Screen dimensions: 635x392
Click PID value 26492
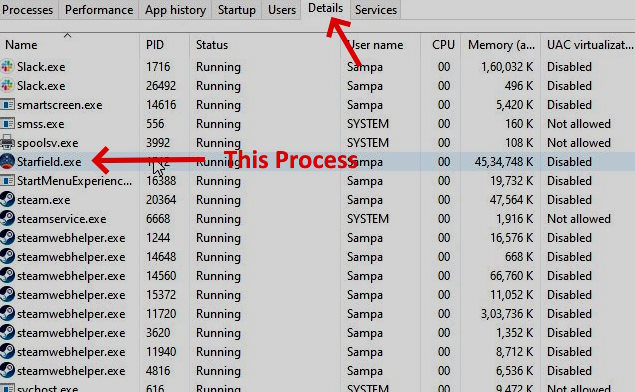click(161, 86)
